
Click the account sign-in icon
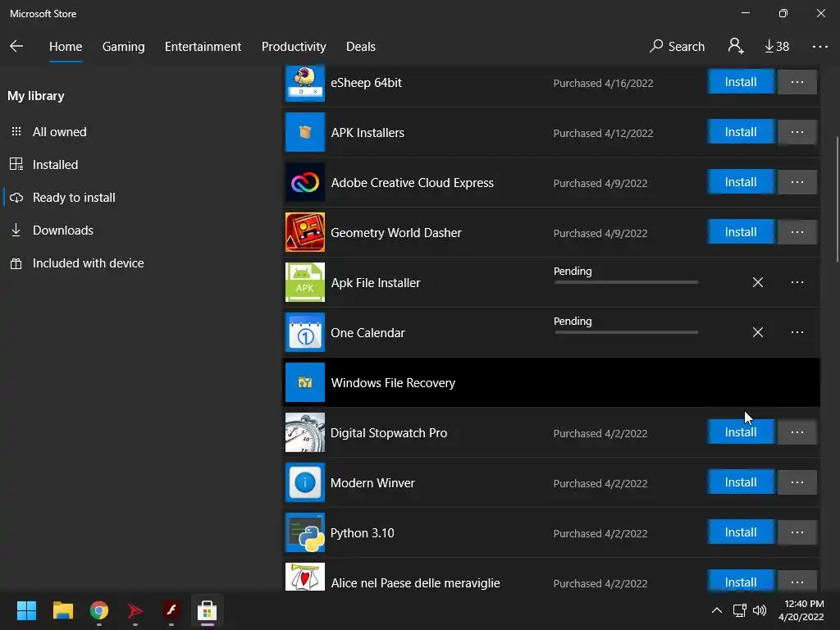pos(736,46)
